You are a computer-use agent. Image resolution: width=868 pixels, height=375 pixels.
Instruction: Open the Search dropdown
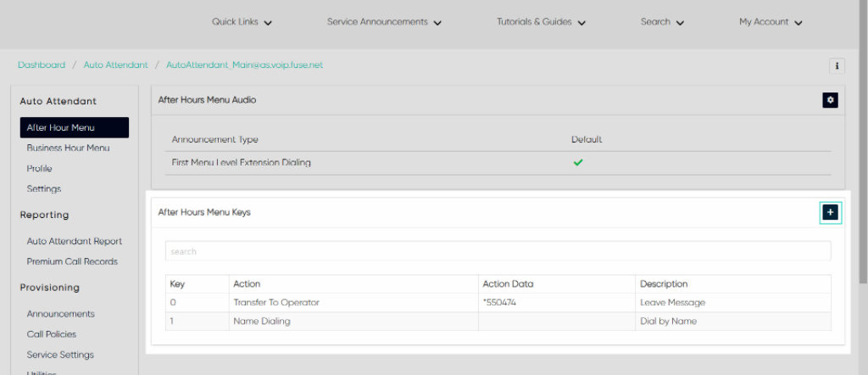(662, 22)
